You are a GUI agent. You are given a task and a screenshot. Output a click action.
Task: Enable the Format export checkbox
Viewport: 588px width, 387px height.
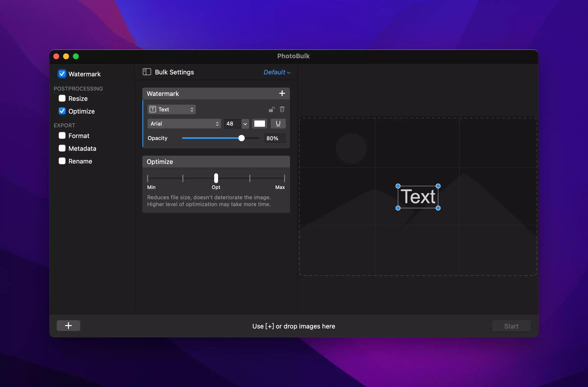(x=62, y=136)
